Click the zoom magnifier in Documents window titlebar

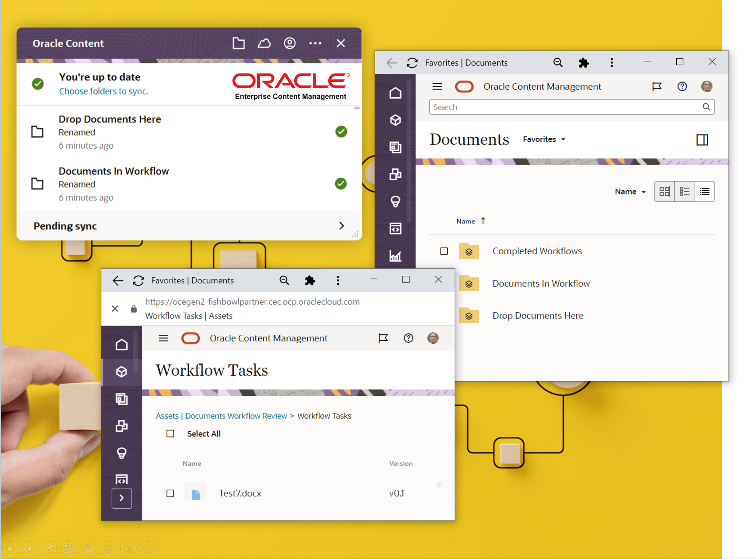point(558,63)
